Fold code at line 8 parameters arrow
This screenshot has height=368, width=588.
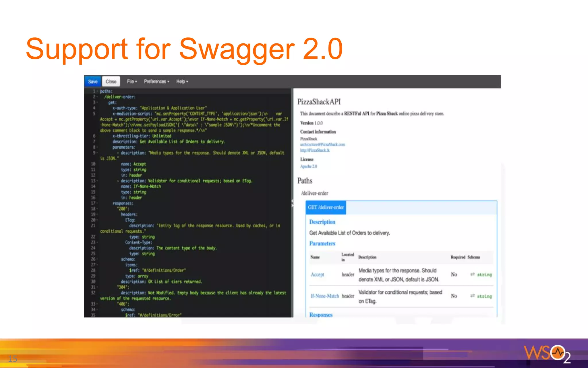[98, 147]
